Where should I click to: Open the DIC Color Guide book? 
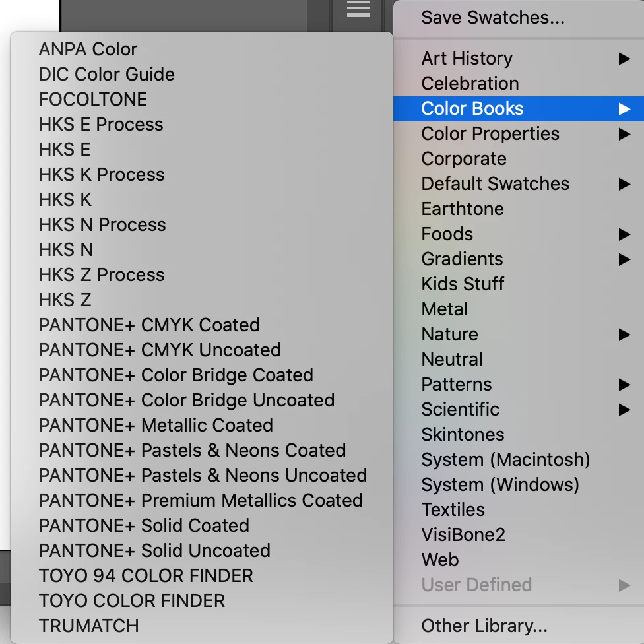click(202, 75)
